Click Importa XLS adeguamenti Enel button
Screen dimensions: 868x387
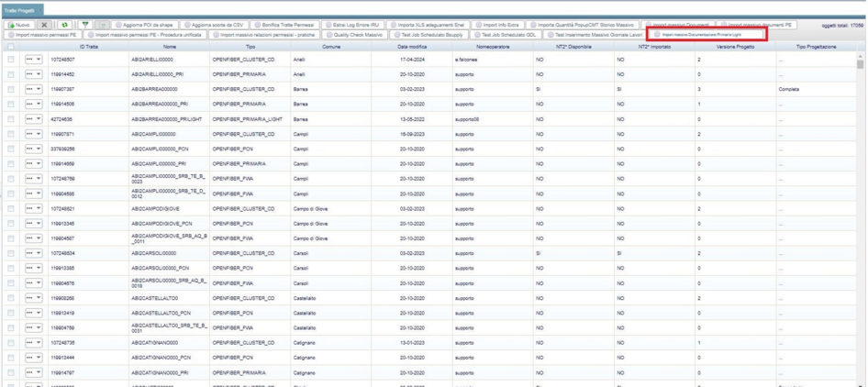(x=428, y=25)
